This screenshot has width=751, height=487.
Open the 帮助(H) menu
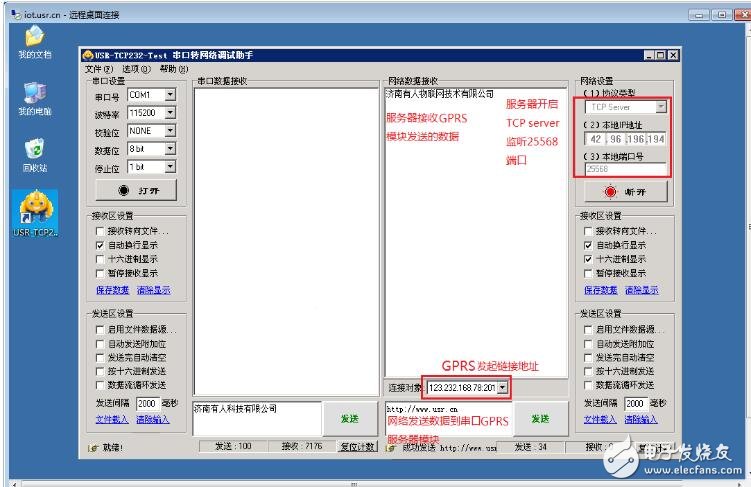click(174, 69)
